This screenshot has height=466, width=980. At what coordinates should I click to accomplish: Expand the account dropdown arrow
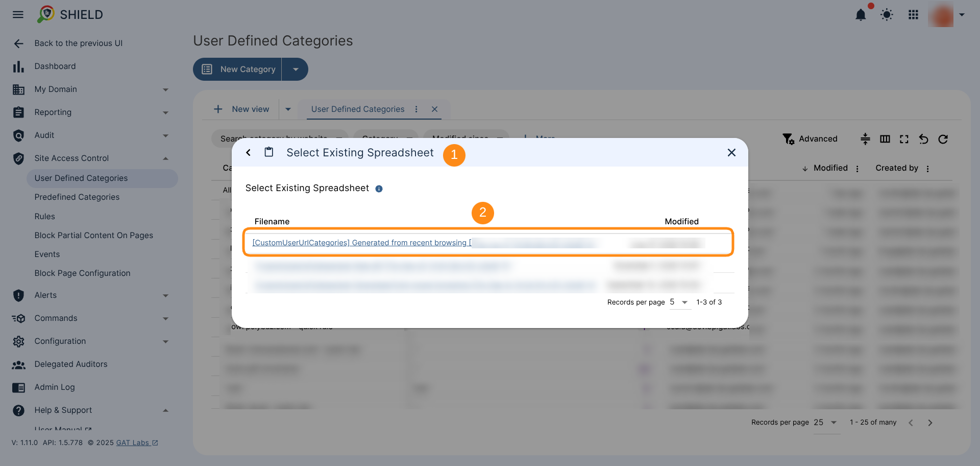pos(962,15)
